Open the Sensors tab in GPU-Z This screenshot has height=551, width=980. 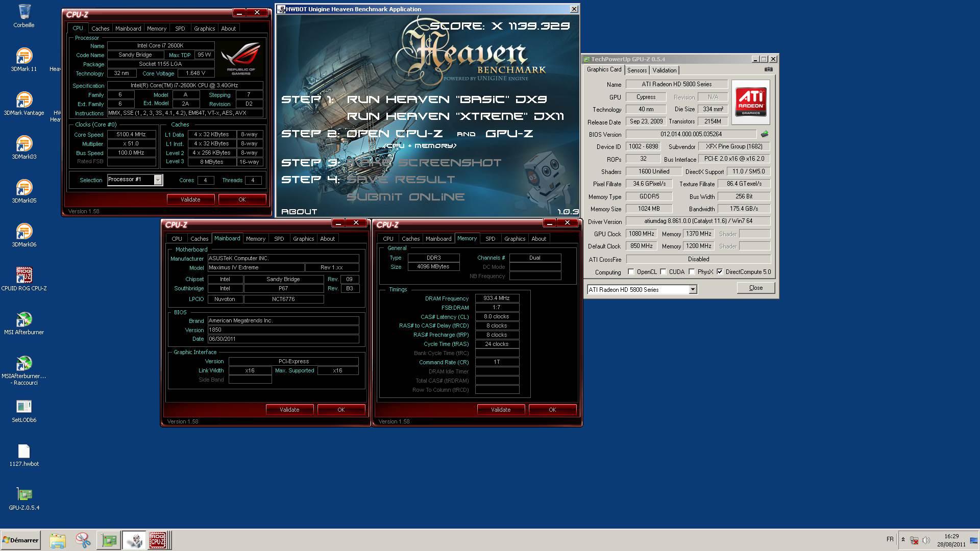636,70
